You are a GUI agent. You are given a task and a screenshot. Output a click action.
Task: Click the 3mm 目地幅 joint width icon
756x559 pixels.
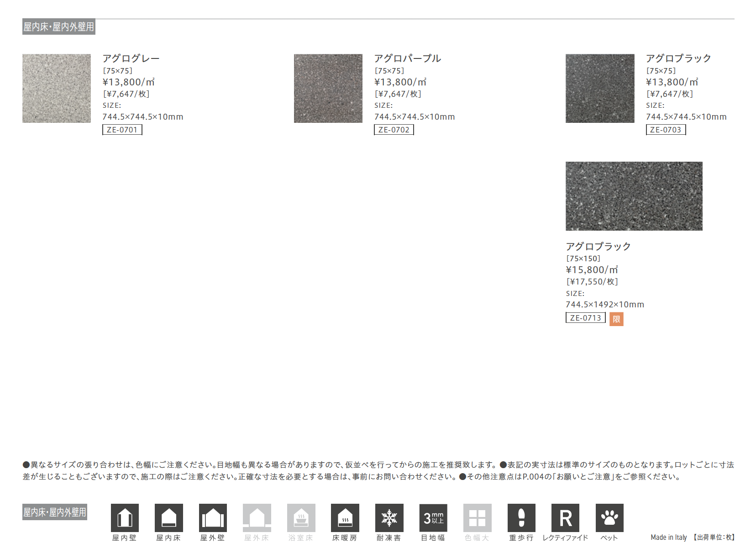(433, 518)
